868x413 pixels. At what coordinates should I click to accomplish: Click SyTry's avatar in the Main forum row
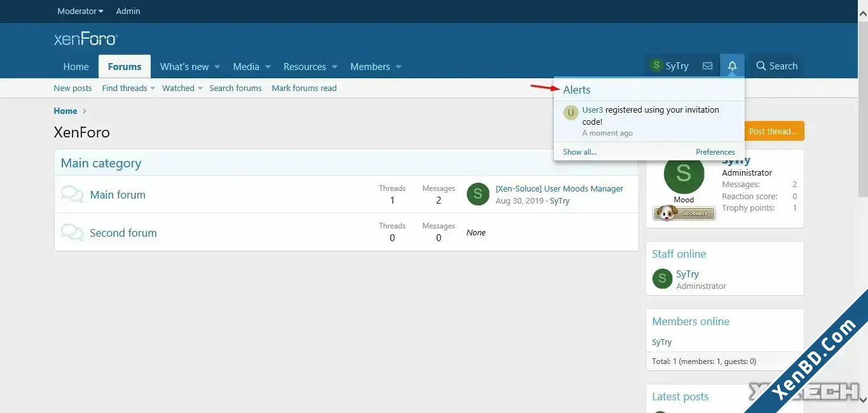point(478,194)
